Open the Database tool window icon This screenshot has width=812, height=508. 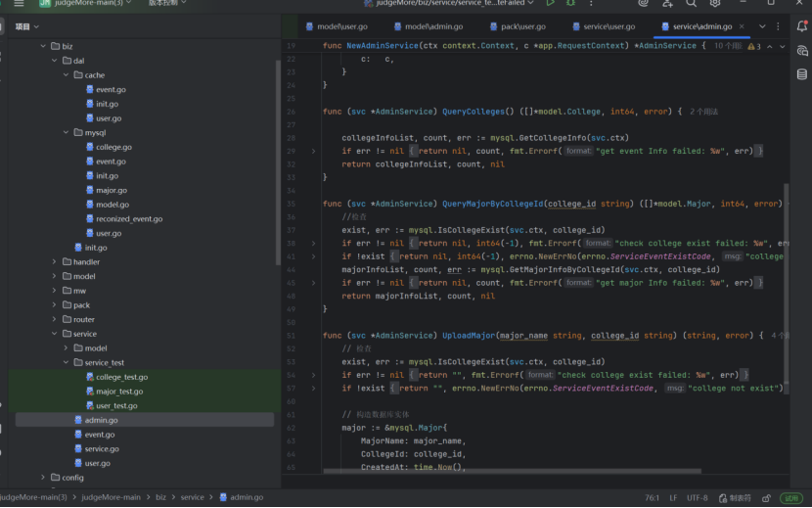click(x=801, y=74)
